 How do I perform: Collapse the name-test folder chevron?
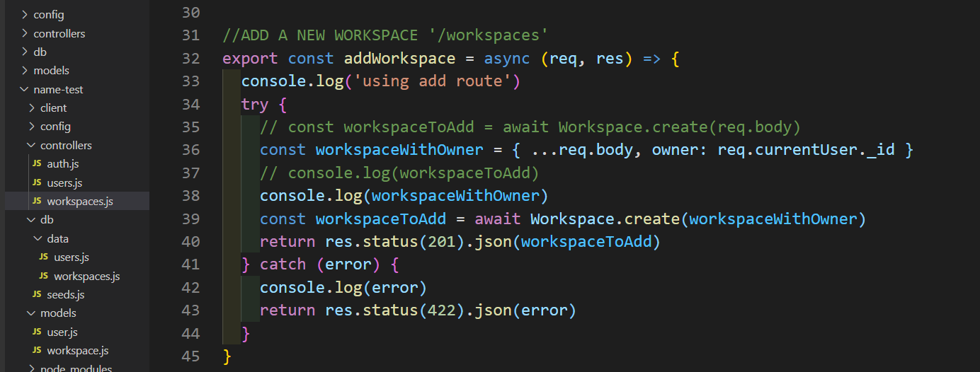pyautogui.click(x=24, y=90)
